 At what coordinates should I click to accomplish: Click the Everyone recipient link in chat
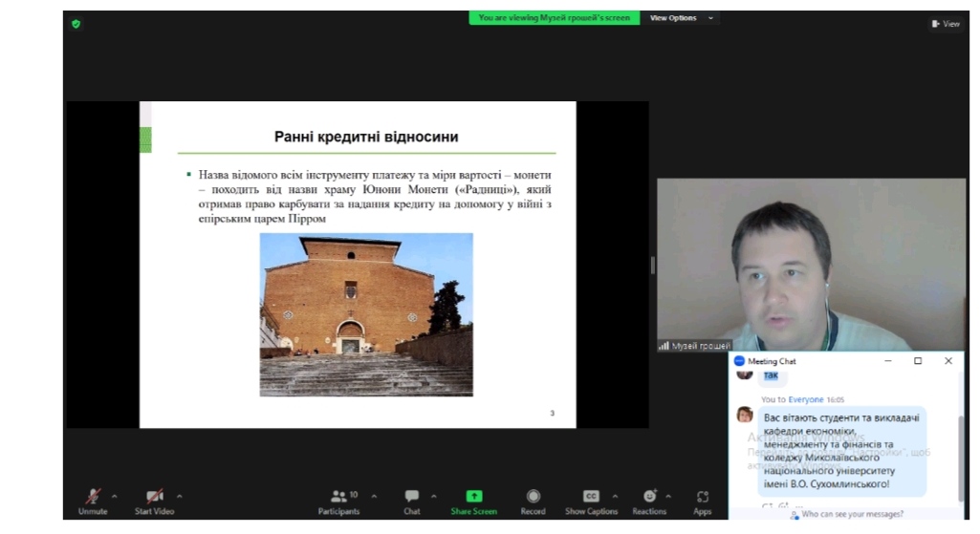pos(805,399)
